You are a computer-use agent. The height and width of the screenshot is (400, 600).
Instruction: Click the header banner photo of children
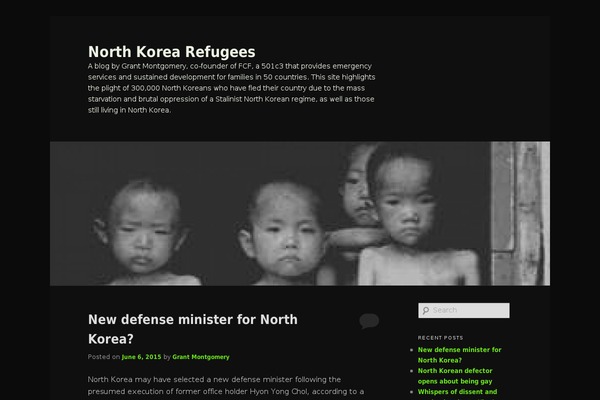point(300,214)
